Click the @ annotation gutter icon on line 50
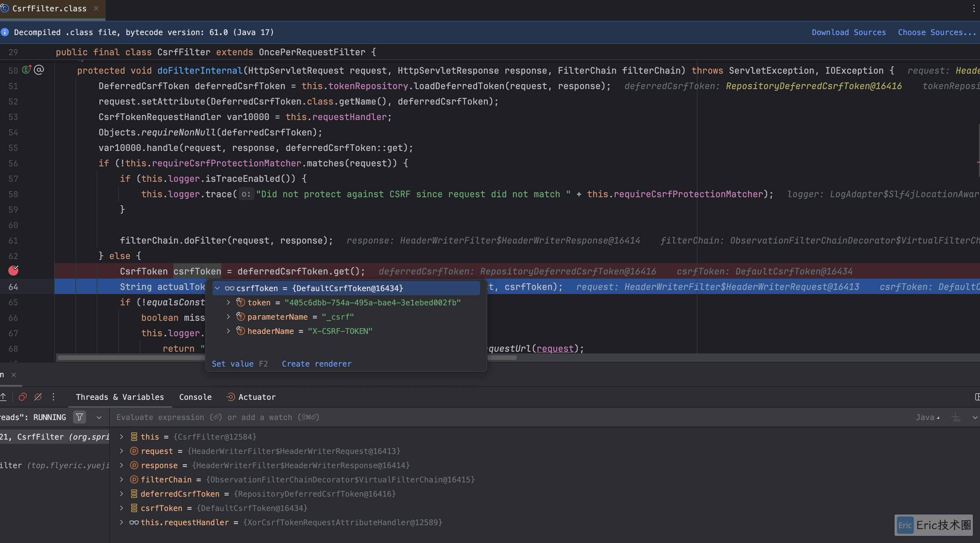980x543 pixels. [39, 70]
